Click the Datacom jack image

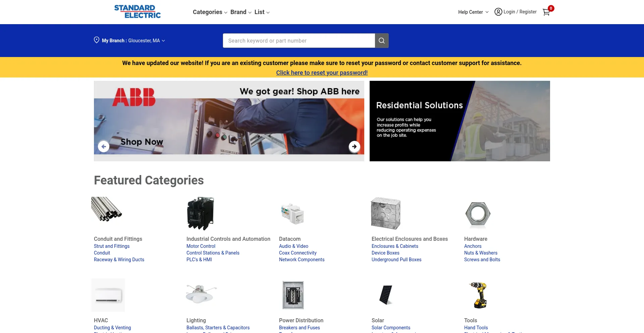point(292,214)
